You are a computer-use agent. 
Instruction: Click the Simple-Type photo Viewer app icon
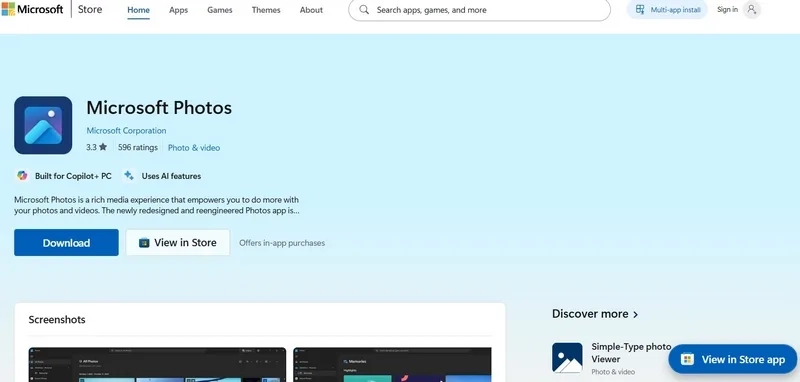pyautogui.click(x=567, y=358)
